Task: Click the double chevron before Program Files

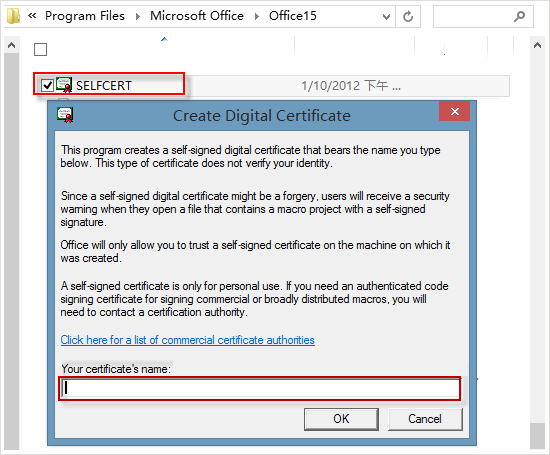Action: (x=32, y=15)
